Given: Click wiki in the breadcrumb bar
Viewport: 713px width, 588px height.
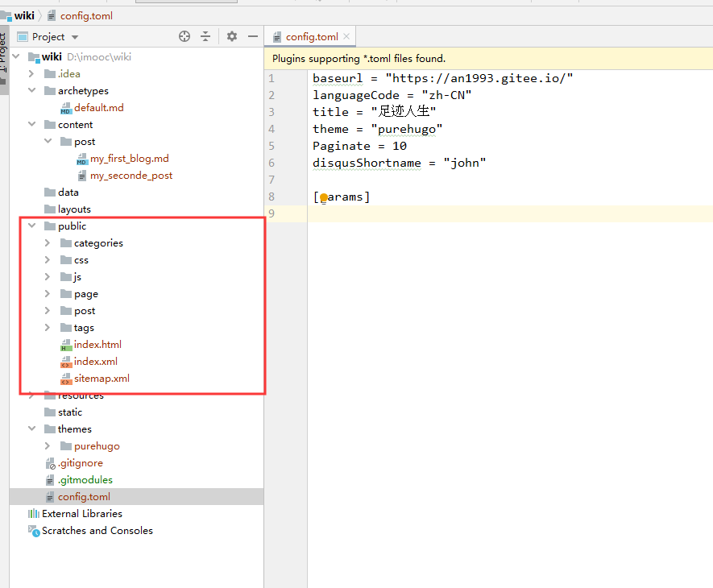Looking at the screenshot, I should point(23,15).
